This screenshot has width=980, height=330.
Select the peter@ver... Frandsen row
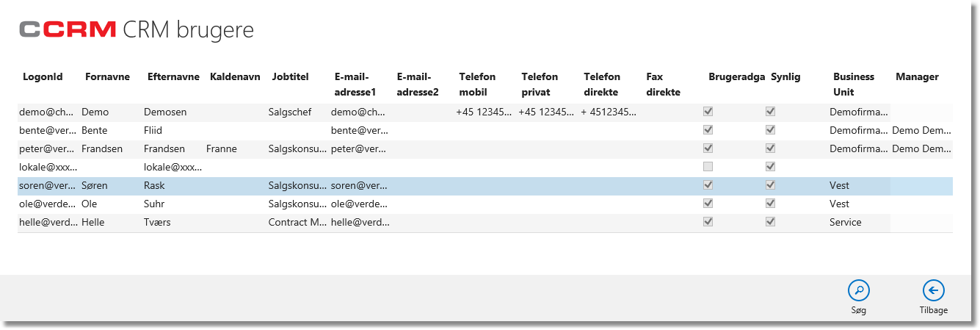tap(485, 148)
